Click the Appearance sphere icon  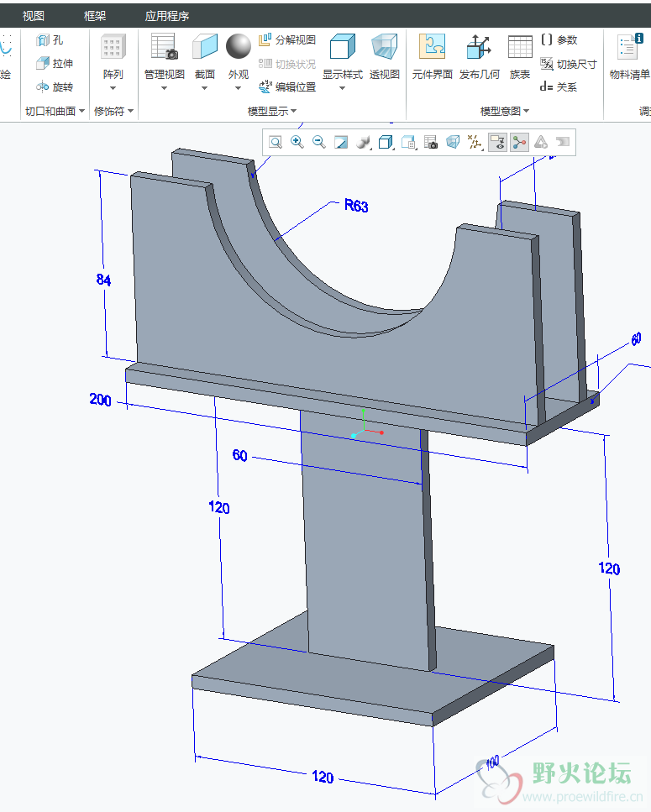[x=239, y=47]
